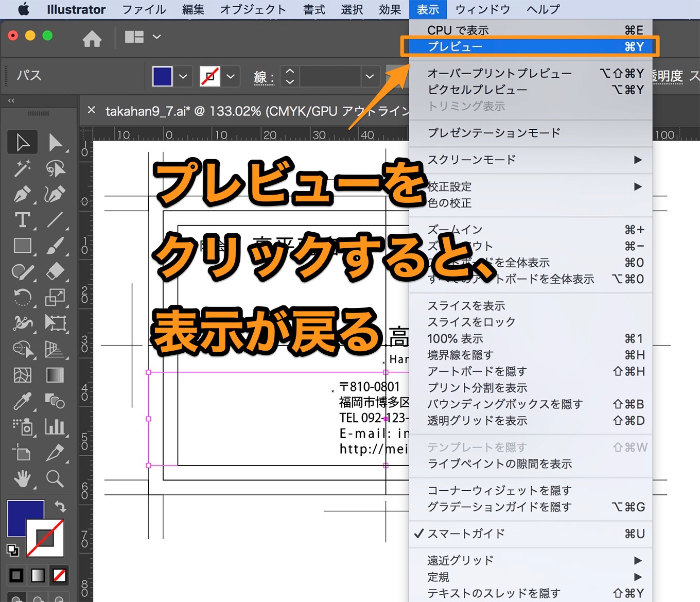Choose プレビュー from the 表示 menu
700x602 pixels.
click(530, 46)
